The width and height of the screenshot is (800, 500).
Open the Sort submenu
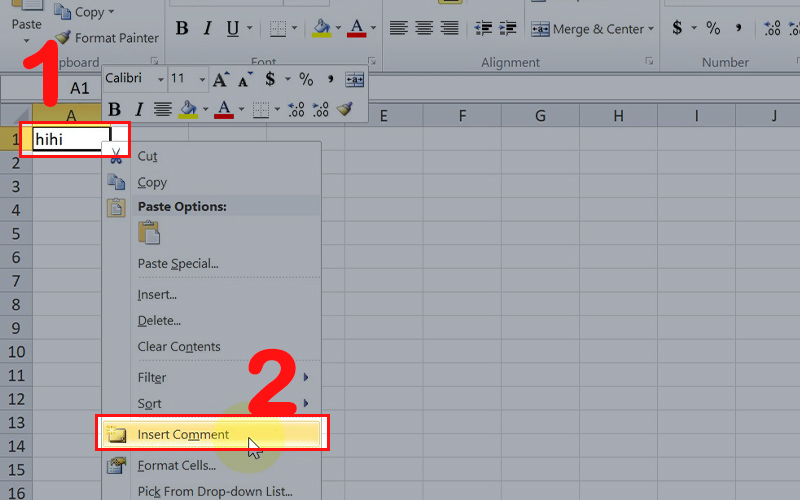click(212, 404)
